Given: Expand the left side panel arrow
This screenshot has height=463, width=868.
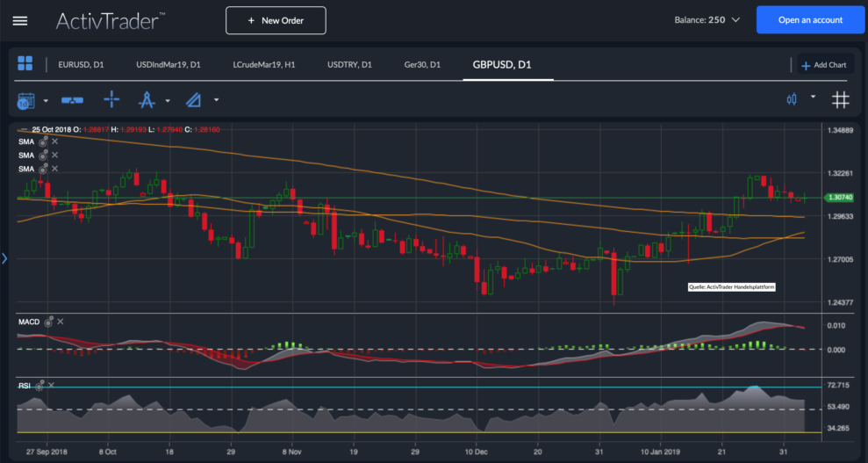Looking at the screenshot, I should 4,258.
